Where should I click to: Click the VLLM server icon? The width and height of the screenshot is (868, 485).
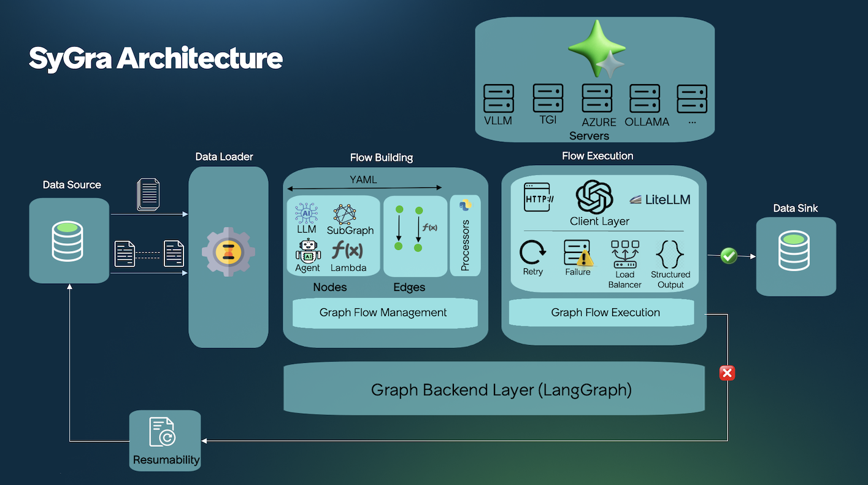498,98
